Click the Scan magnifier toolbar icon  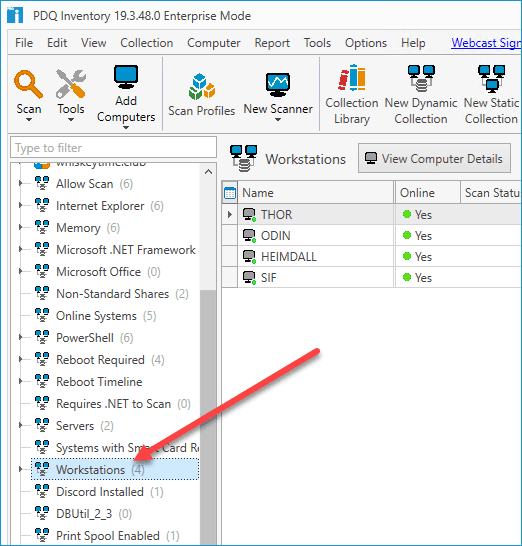29,84
